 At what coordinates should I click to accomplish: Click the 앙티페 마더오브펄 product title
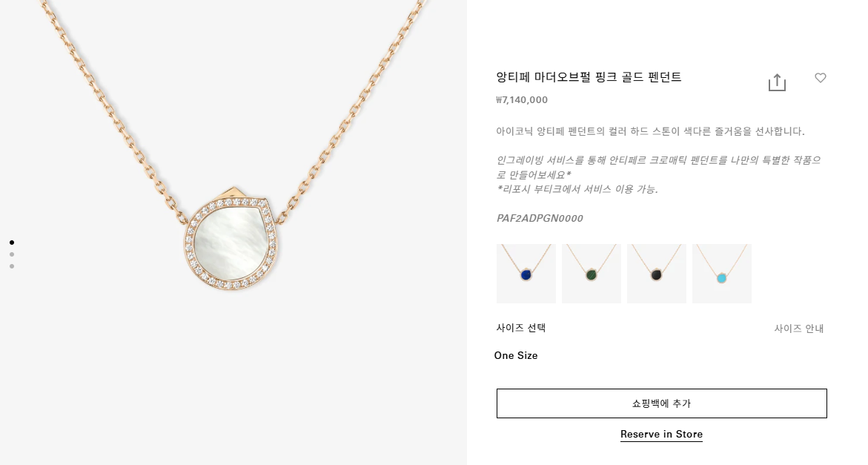(x=589, y=77)
